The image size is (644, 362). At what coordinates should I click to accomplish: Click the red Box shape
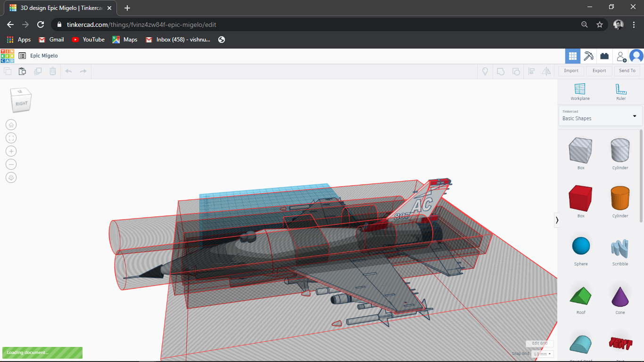tap(580, 199)
